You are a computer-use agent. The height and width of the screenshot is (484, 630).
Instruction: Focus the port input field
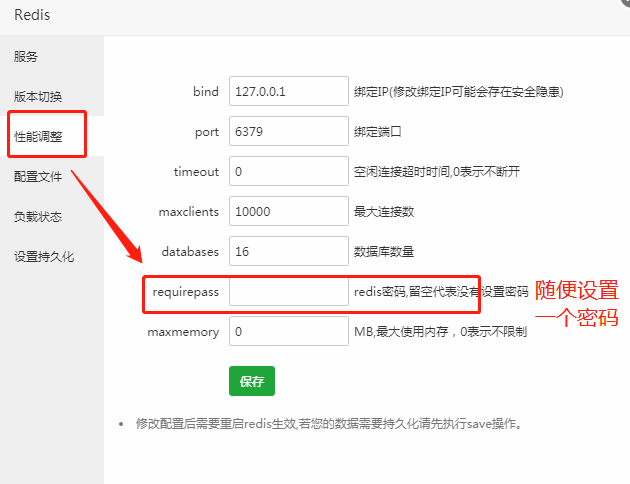[288, 131]
